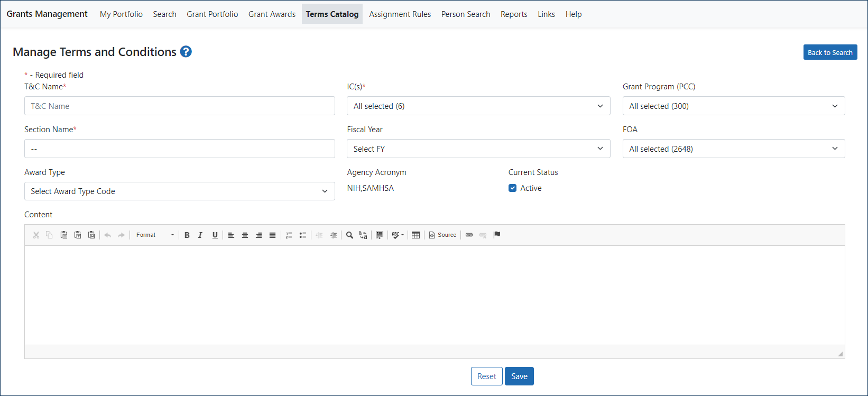Screen dimensions: 868x396
Task: Open the Format paragraph style dropdown
Action: click(x=154, y=235)
